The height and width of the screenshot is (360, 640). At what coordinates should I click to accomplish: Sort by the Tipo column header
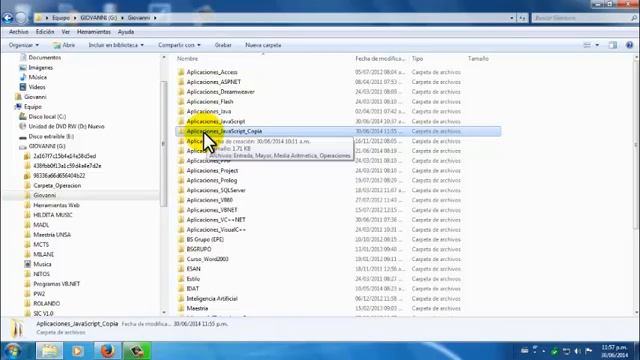coord(417,59)
